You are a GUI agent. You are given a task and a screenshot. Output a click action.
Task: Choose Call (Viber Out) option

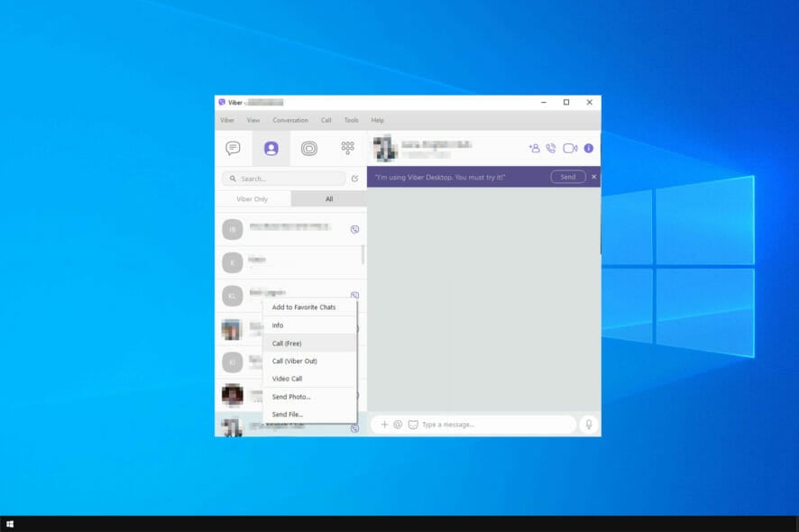pos(310,361)
